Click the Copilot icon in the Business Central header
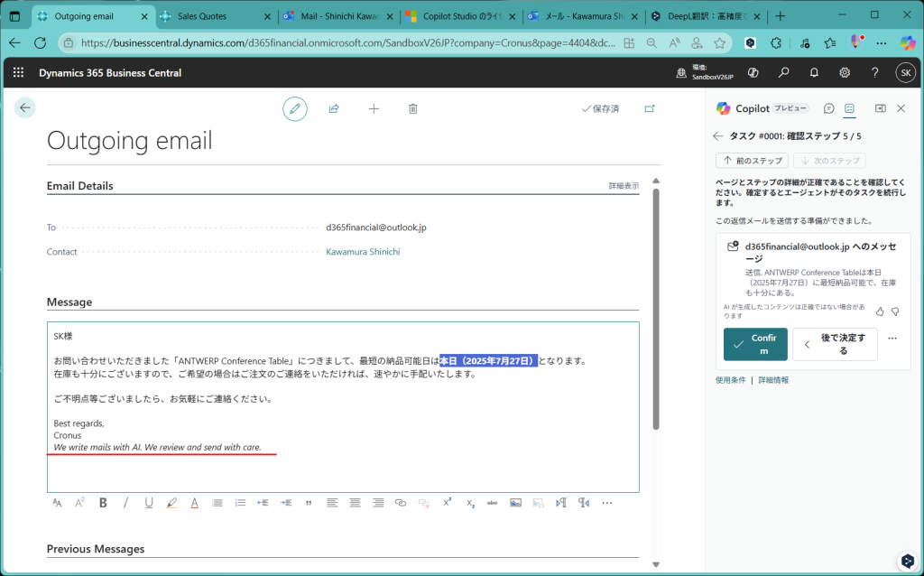This screenshot has height=576, width=924. tap(753, 72)
